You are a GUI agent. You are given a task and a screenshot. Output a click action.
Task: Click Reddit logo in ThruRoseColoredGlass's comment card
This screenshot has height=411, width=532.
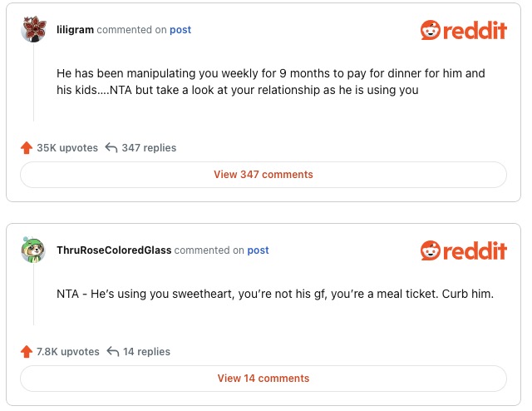point(463,250)
